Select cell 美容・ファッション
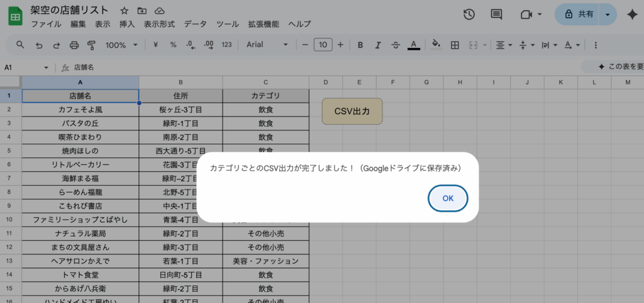This screenshot has height=303, width=644. 266,261
